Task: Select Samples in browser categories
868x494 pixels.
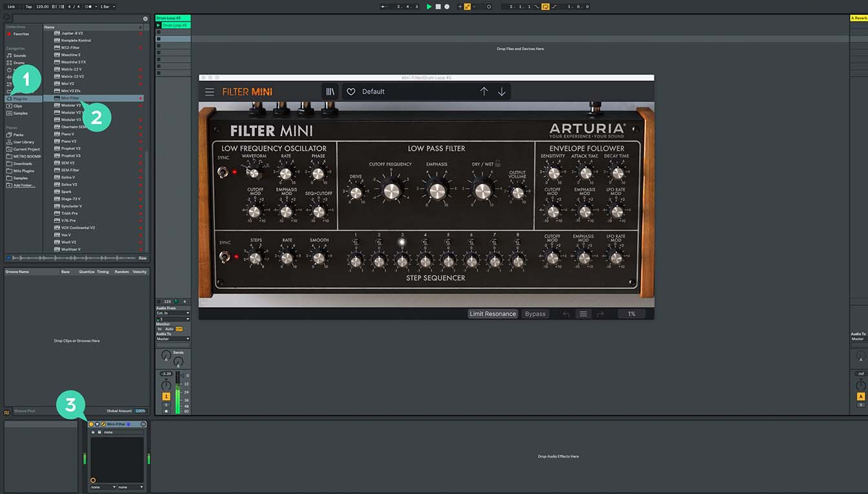Action: point(20,113)
